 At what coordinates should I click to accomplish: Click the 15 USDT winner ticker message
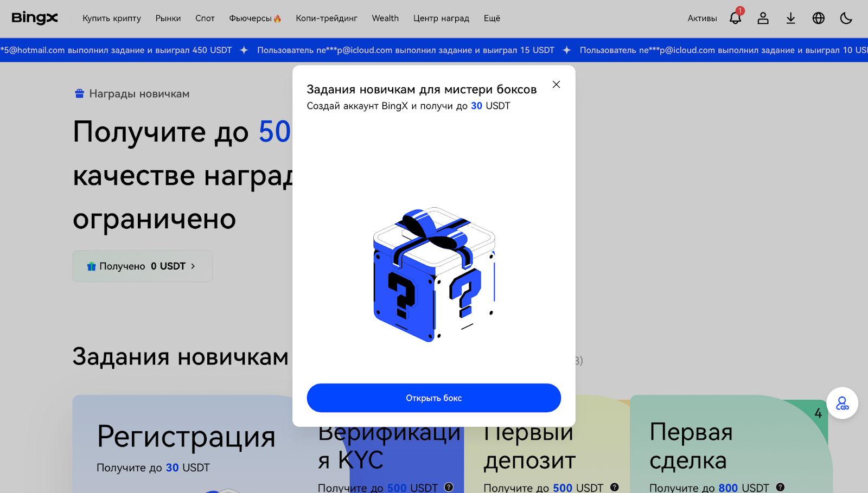pos(406,50)
